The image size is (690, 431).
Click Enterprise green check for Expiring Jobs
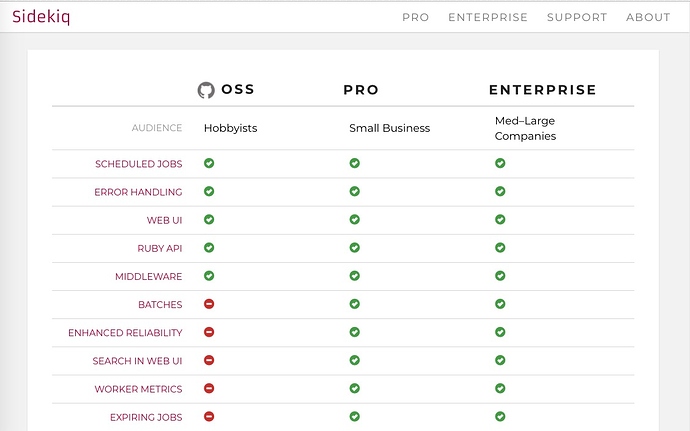[500, 417]
